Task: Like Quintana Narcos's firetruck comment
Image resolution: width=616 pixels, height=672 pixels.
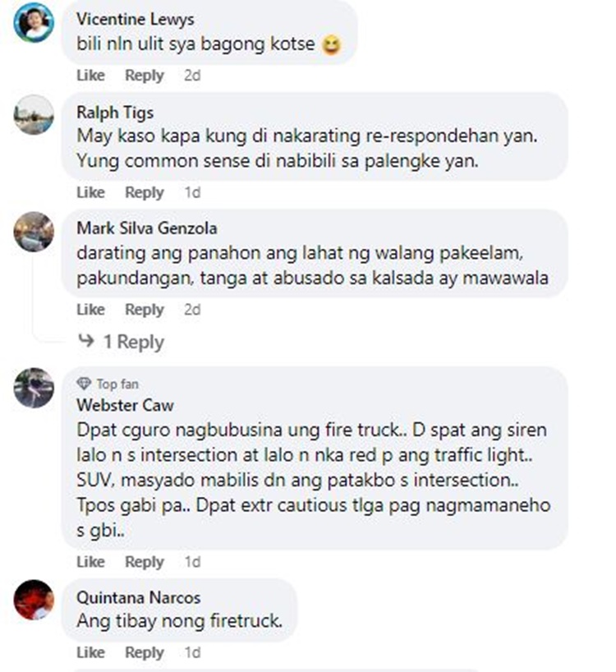Action: point(91,652)
